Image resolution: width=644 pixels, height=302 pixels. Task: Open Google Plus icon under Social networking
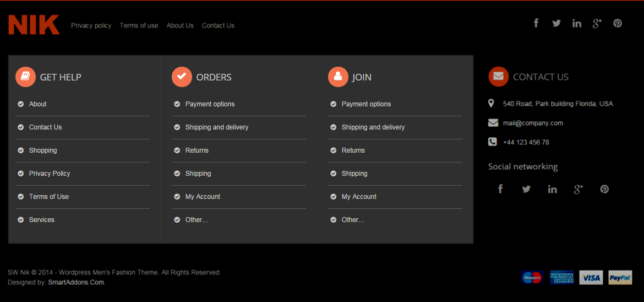click(x=578, y=190)
